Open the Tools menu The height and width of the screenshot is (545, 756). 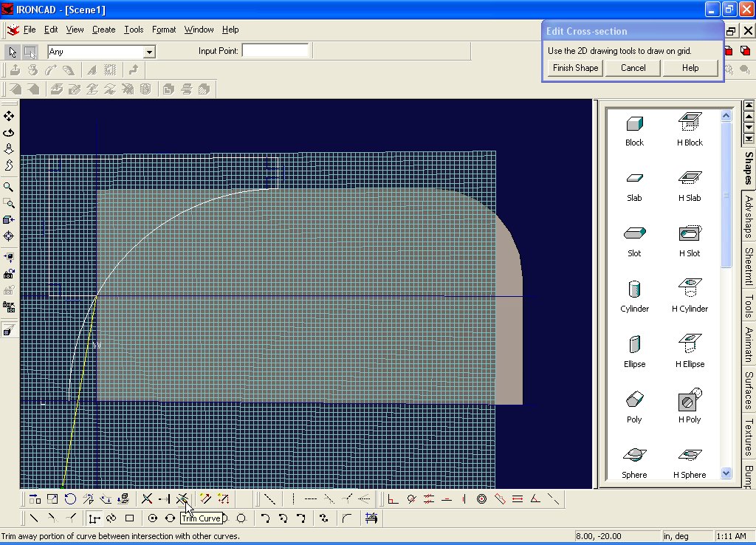(134, 30)
